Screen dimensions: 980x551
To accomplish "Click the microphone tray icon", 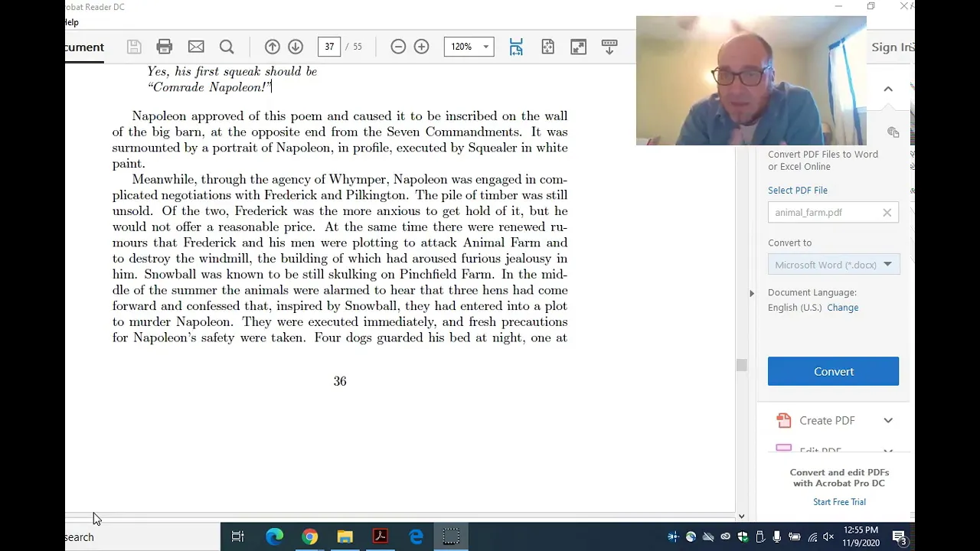I will pyautogui.click(x=777, y=537).
